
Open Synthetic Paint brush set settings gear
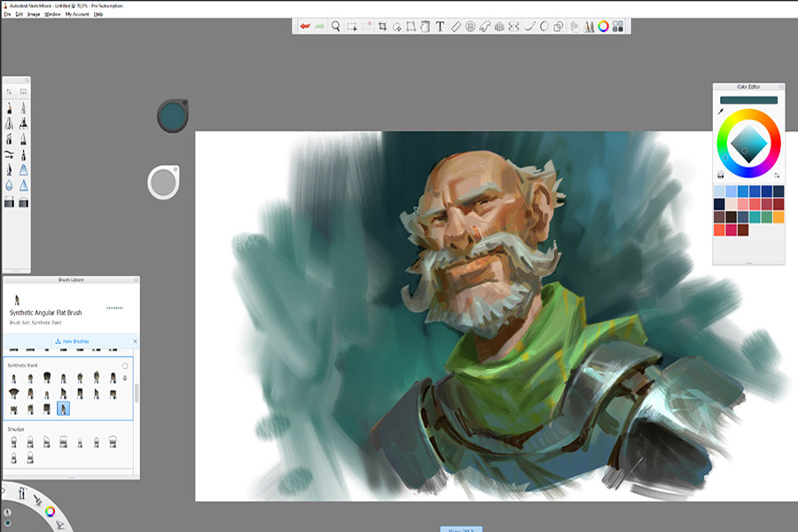125,365
